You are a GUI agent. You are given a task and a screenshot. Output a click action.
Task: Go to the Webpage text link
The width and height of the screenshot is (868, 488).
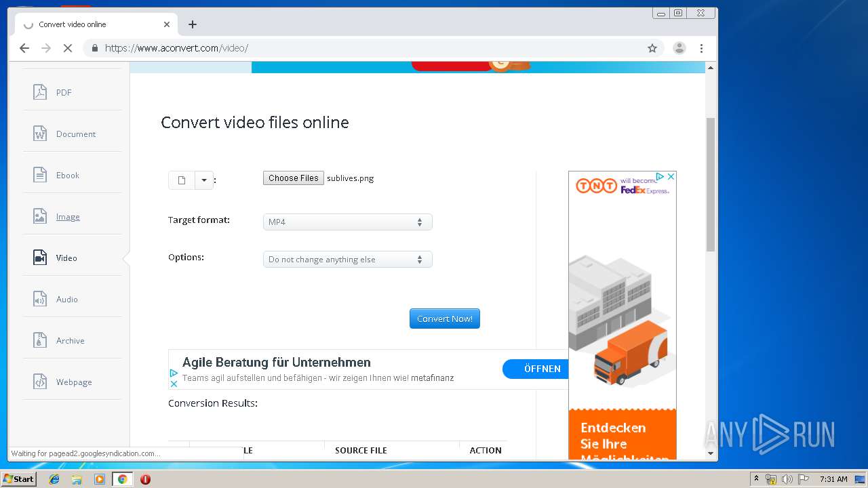pyautogui.click(x=74, y=382)
